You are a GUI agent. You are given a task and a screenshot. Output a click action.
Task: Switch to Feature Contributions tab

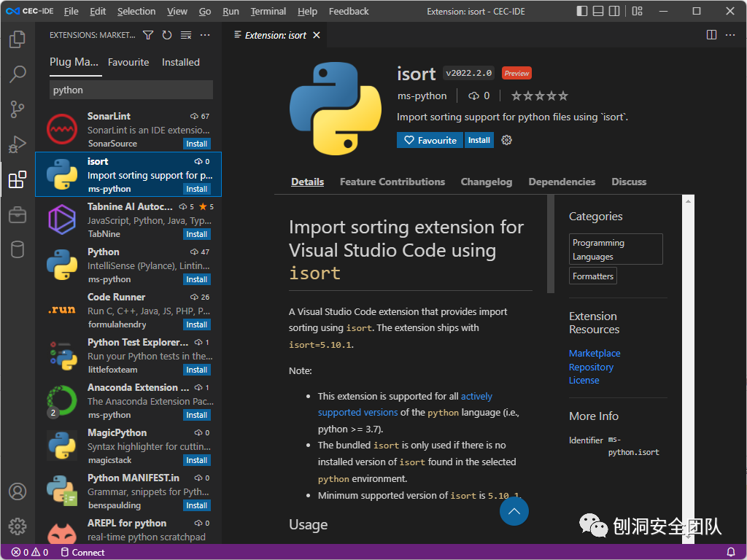(392, 182)
